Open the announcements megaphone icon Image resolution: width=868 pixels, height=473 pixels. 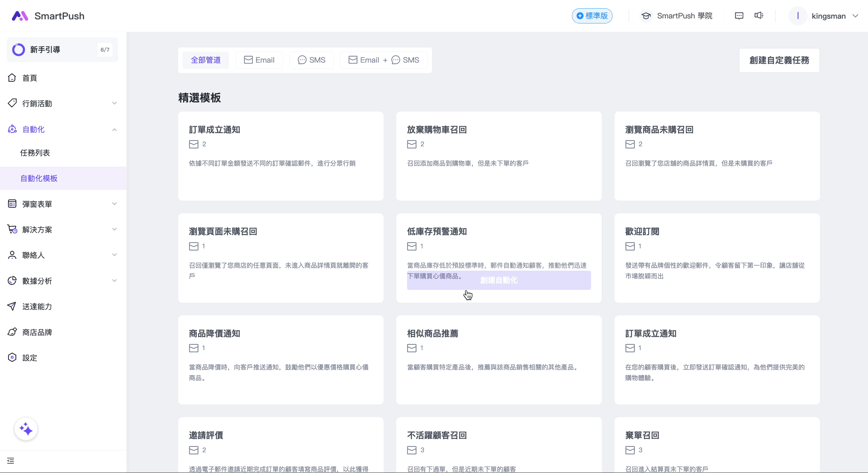pyautogui.click(x=758, y=15)
